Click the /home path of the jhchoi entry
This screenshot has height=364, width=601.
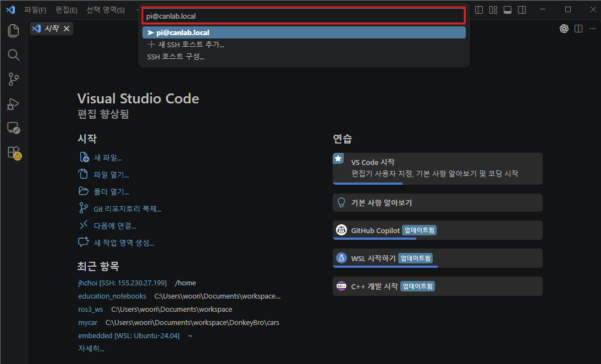coord(185,283)
